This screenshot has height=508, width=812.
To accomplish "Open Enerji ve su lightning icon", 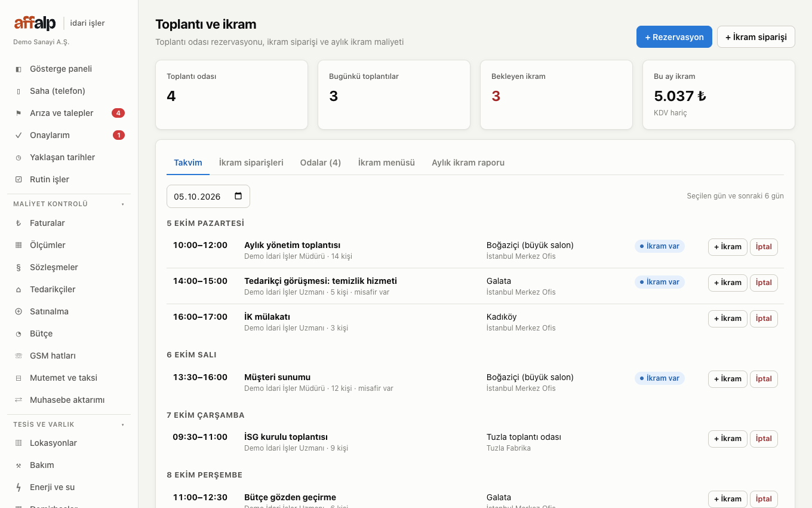I will [19, 487].
